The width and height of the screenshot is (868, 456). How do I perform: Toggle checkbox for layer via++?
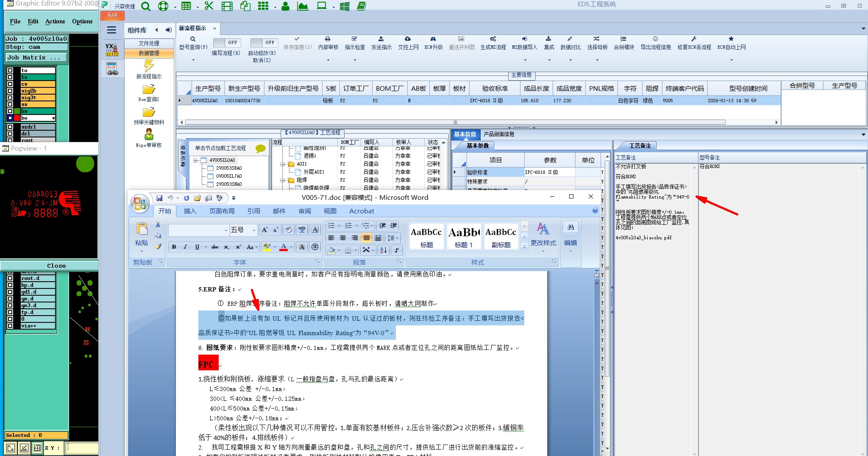point(10,326)
